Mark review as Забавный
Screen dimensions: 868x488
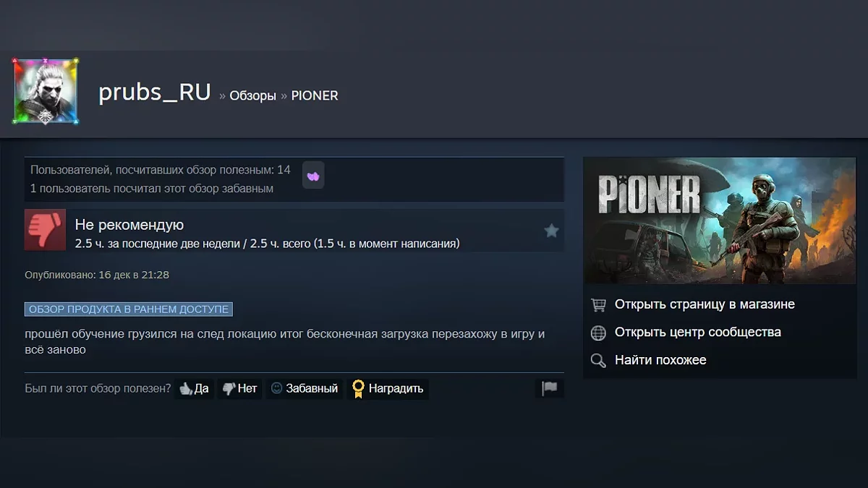tap(305, 388)
